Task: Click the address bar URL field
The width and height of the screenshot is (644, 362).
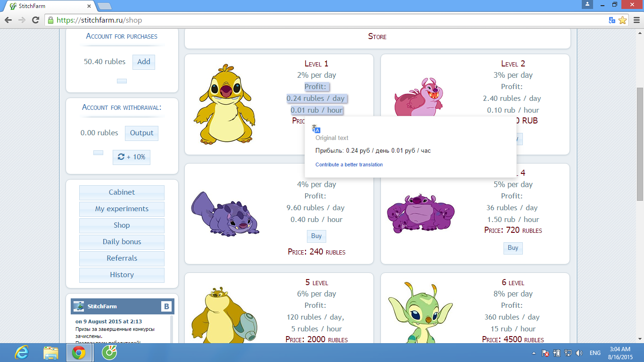Action: [x=325, y=20]
